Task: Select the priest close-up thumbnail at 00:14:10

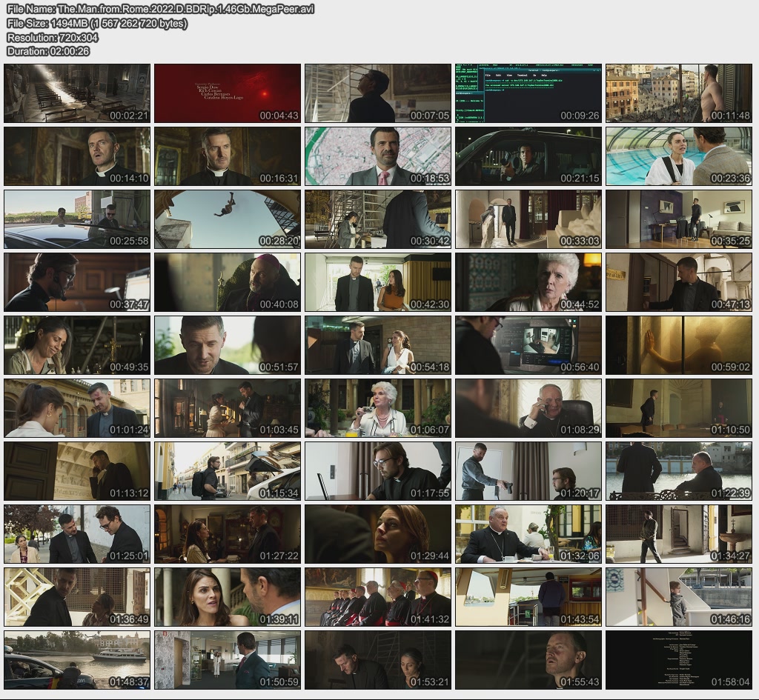Action: 77,156
